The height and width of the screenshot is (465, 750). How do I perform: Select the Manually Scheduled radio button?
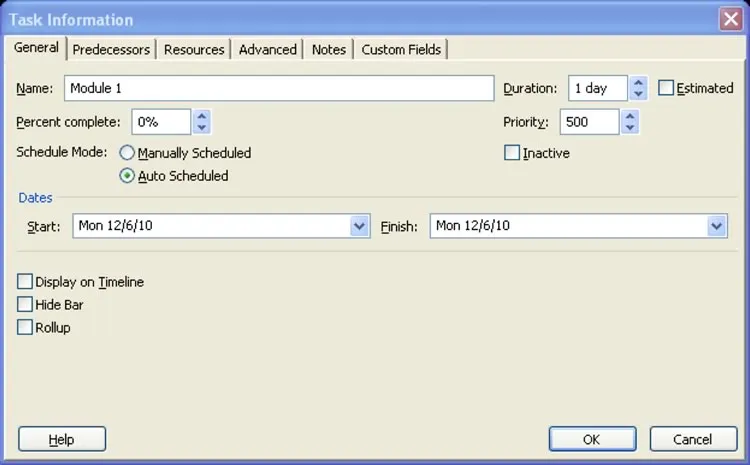point(127,153)
